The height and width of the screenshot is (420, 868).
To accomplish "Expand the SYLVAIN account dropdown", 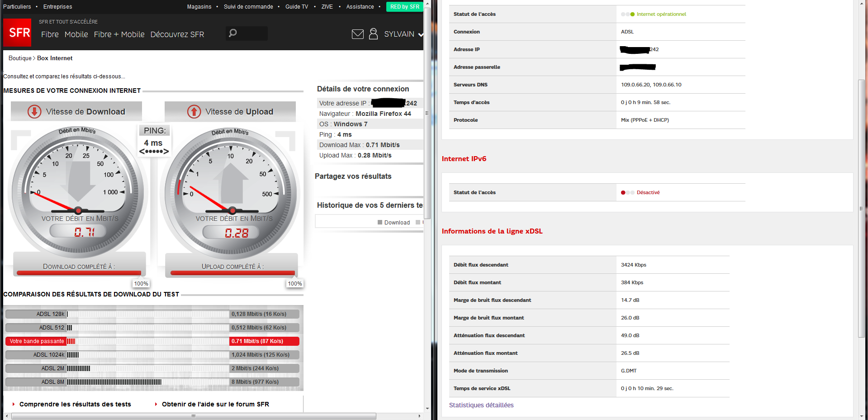I will click(x=421, y=34).
